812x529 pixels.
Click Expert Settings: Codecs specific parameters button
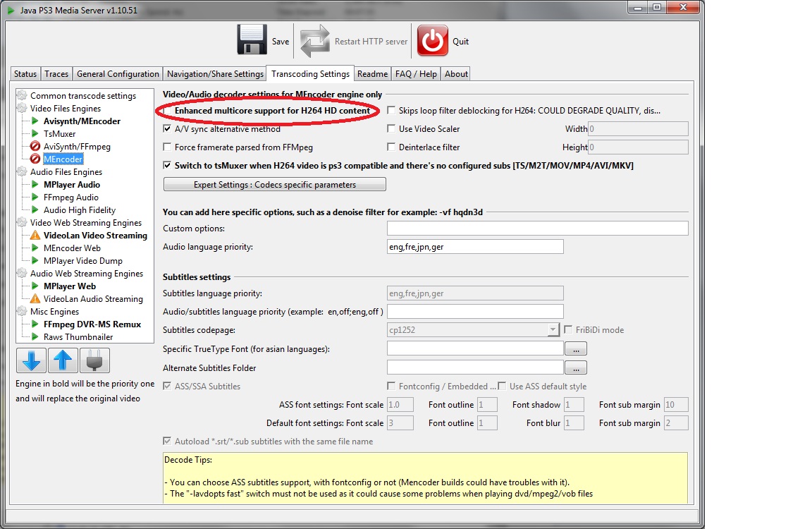coord(274,185)
